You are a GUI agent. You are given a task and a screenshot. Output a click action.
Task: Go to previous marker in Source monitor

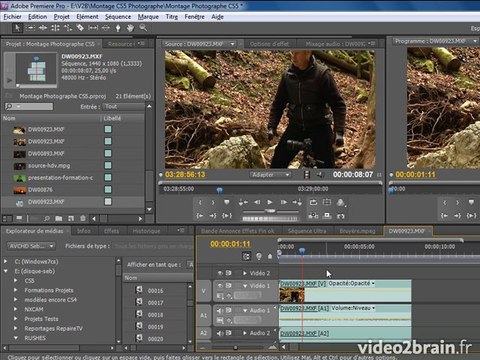click(x=243, y=202)
